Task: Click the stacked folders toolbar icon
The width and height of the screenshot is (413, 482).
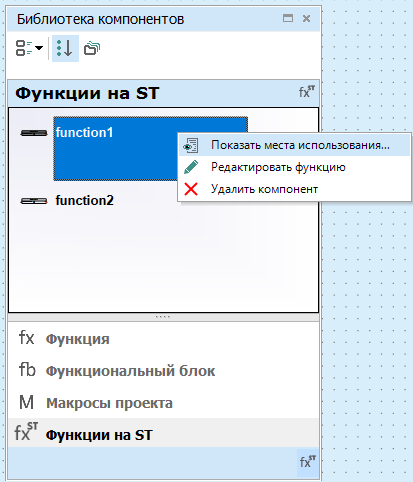Action: tap(92, 48)
